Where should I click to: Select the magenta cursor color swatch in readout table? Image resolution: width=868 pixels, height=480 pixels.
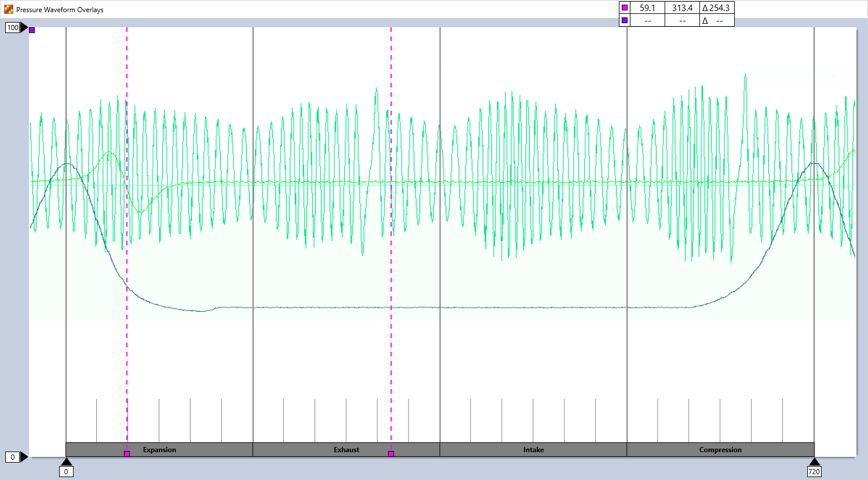click(x=625, y=8)
